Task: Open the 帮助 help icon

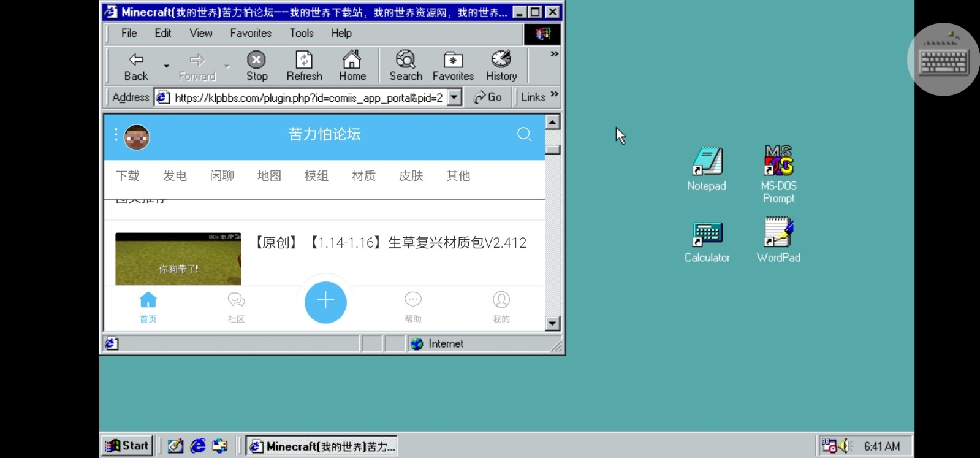Action: click(413, 307)
